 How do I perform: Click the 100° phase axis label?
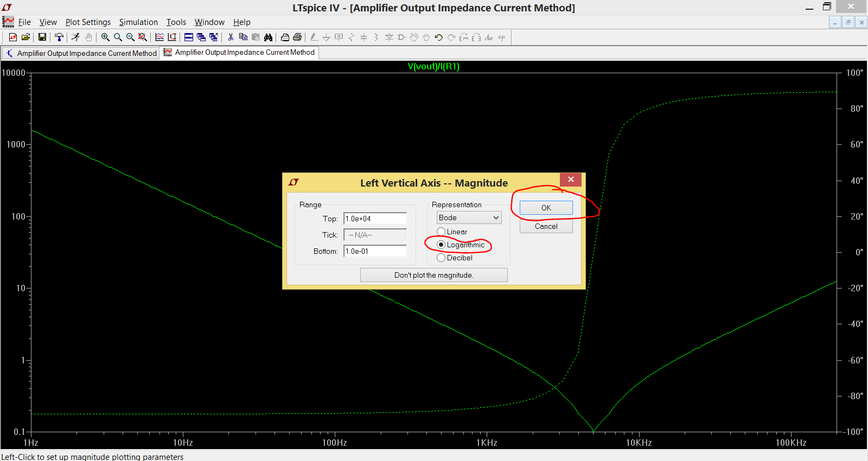click(855, 73)
